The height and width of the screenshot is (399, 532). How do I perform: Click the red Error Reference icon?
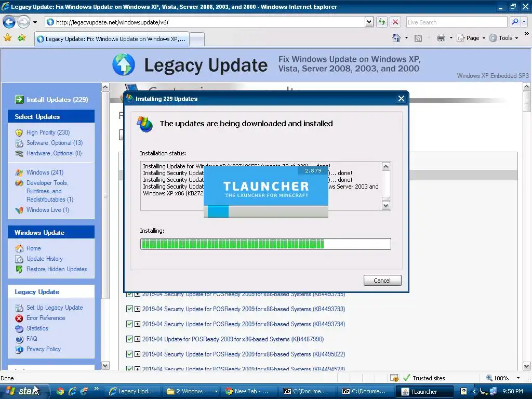pos(19,318)
